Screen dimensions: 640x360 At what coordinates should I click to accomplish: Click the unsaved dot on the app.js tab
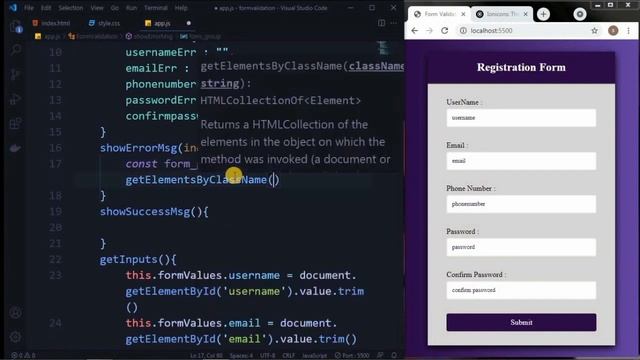tap(189, 23)
